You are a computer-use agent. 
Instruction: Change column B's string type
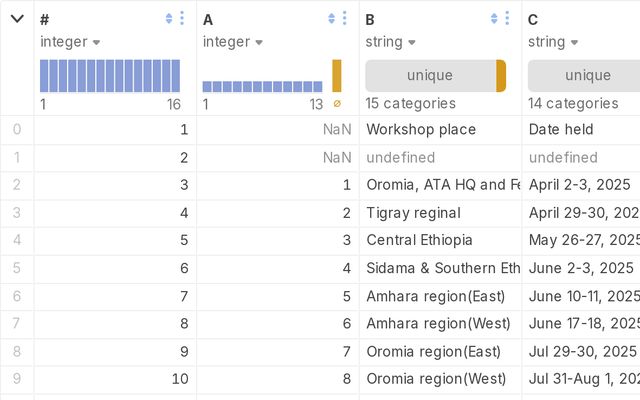388,42
